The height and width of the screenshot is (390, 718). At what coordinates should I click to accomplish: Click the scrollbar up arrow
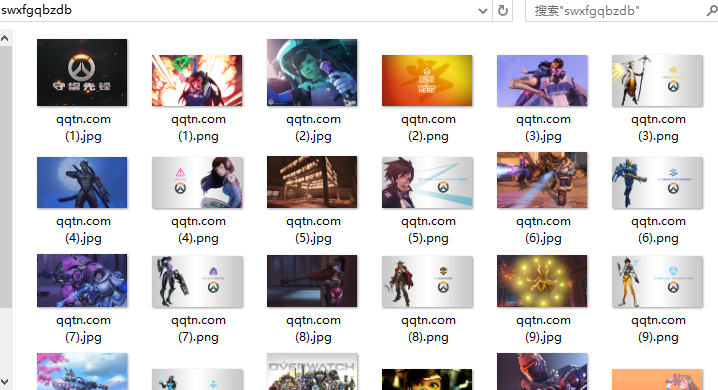[x=5, y=38]
